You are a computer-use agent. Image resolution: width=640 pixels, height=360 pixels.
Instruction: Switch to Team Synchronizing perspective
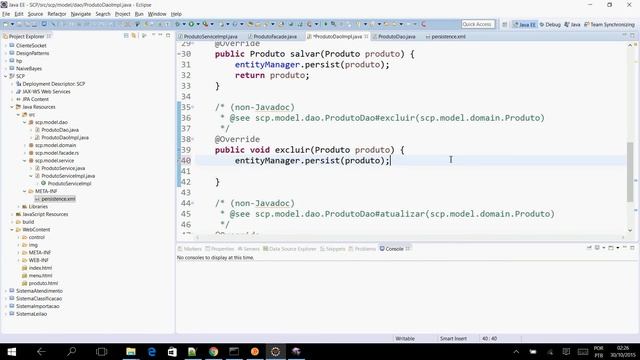tap(609, 24)
